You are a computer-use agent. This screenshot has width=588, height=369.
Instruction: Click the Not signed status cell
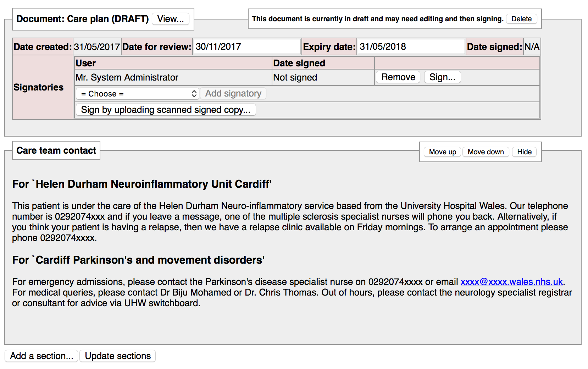click(295, 77)
